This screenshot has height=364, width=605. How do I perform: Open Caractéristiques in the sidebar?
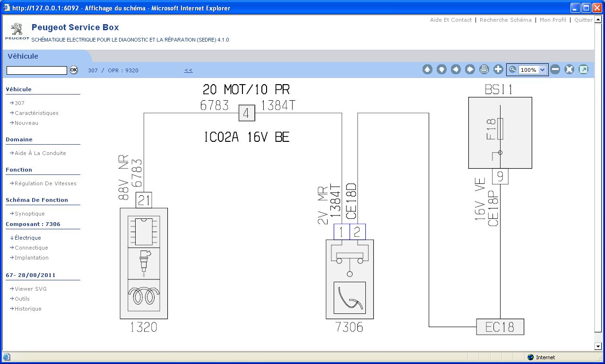click(36, 113)
